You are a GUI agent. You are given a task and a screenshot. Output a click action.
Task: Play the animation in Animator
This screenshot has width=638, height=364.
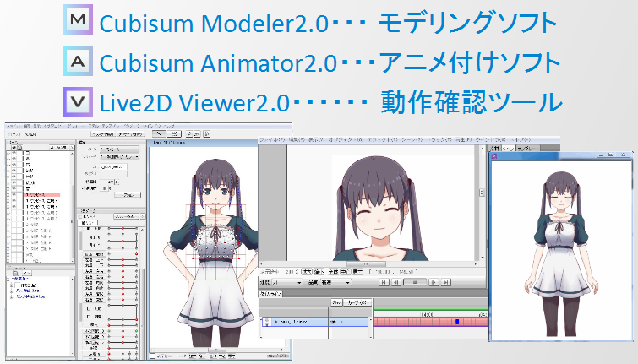tap(434, 282)
